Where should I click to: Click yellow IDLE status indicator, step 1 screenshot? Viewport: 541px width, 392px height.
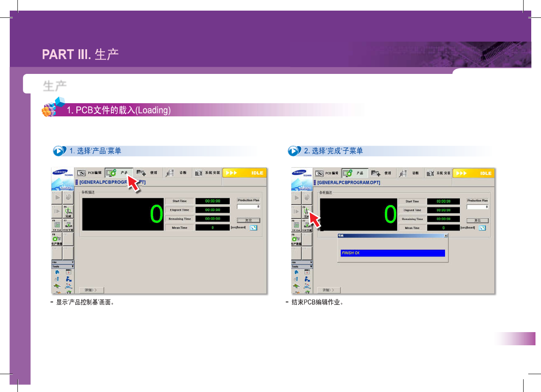click(x=245, y=173)
